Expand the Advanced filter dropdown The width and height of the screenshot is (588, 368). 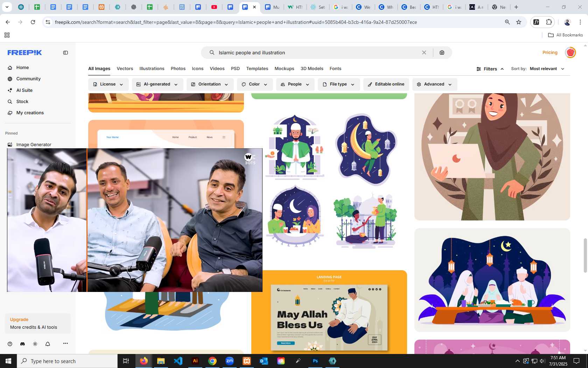[x=435, y=84]
